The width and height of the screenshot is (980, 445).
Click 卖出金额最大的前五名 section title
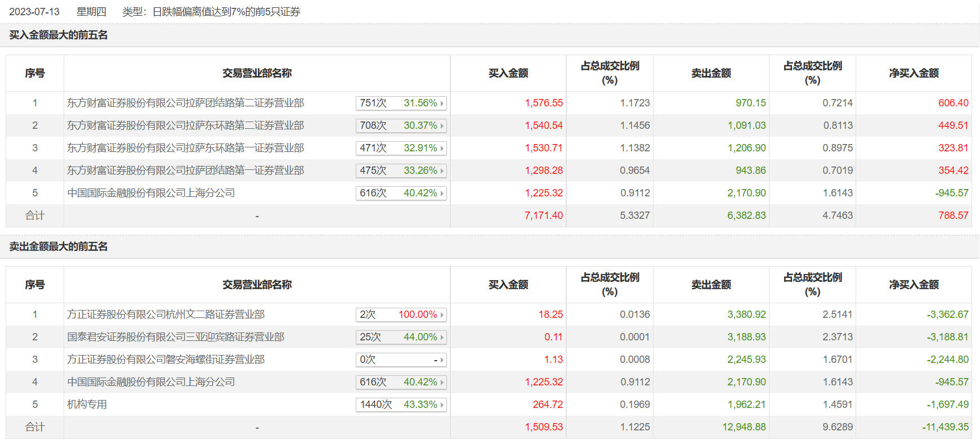coord(59,246)
